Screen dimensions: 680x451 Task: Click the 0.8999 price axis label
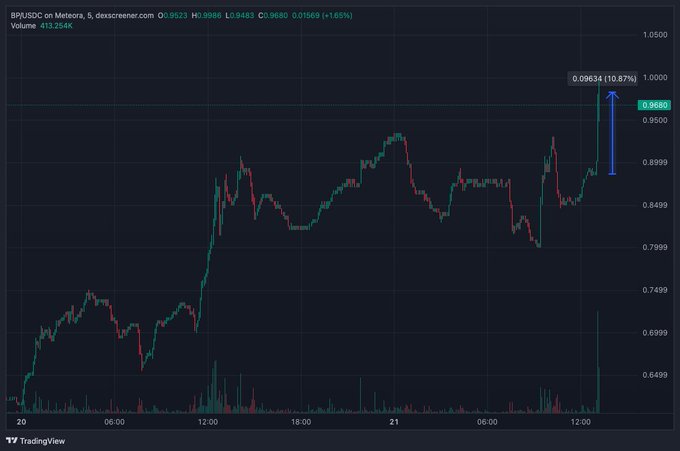coord(655,162)
